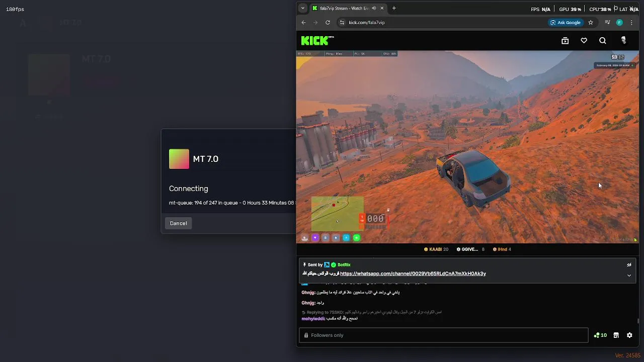Open the Chrome profile avatar
The width and height of the screenshot is (644, 362).
(x=619, y=23)
